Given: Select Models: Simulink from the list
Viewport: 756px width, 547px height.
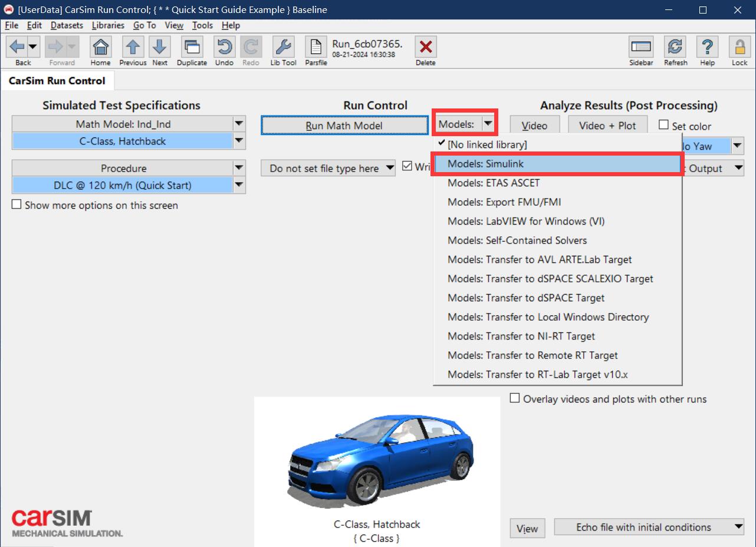Looking at the screenshot, I should [x=557, y=164].
